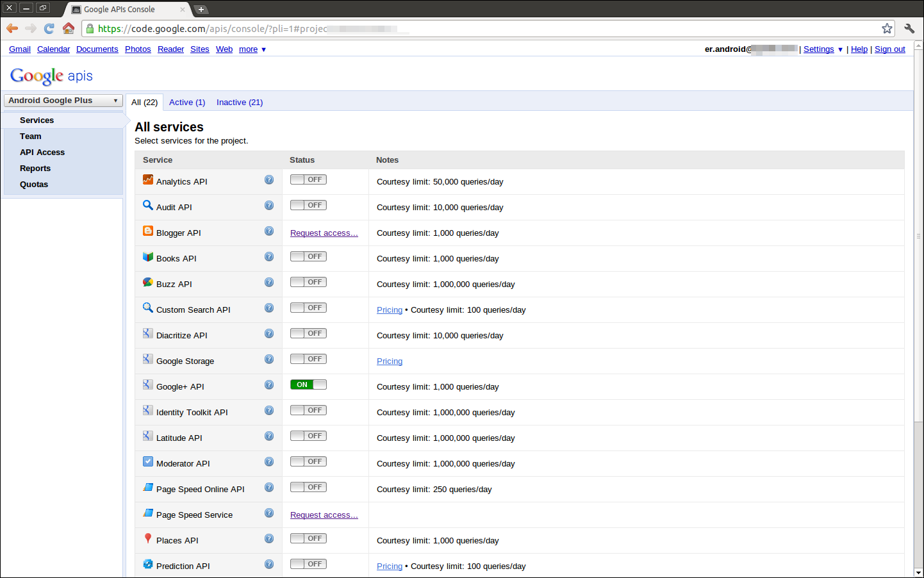Click the Prediction API service icon
This screenshot has height=578, width=924.
tap(148, 564)
